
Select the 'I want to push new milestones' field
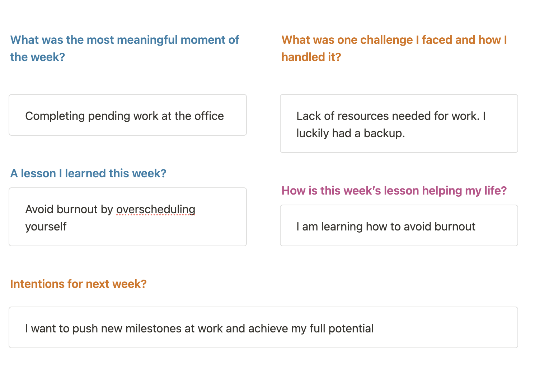tap(263, 327)
